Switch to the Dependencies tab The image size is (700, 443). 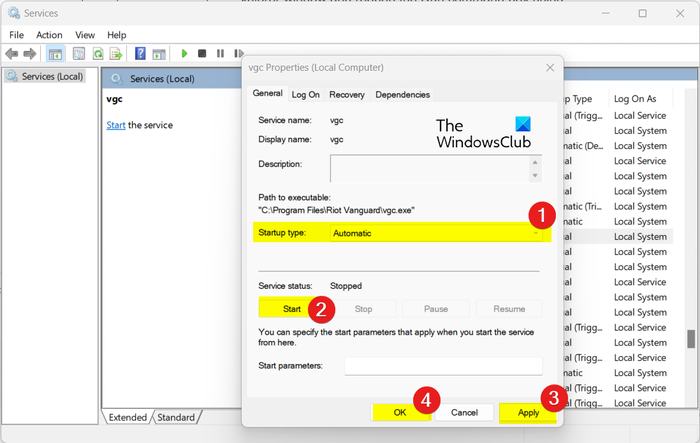[402, 95]
